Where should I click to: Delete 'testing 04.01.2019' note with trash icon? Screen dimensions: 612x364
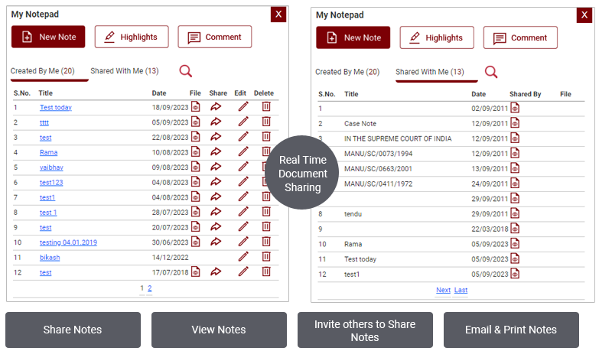pyautogui.click(x=266, y=242)
